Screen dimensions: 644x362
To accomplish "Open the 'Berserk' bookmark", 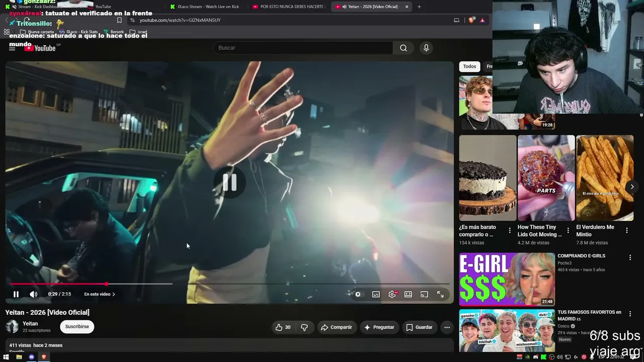I will point(114,32).
